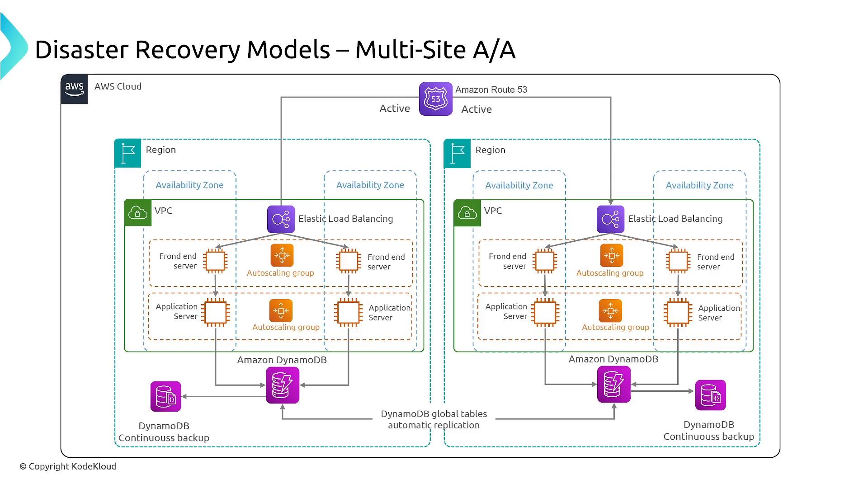Image resolution: width=868 pixels, height=488 pixels.
Task: Click Active label left of Route 53
Action: point(395,108)
